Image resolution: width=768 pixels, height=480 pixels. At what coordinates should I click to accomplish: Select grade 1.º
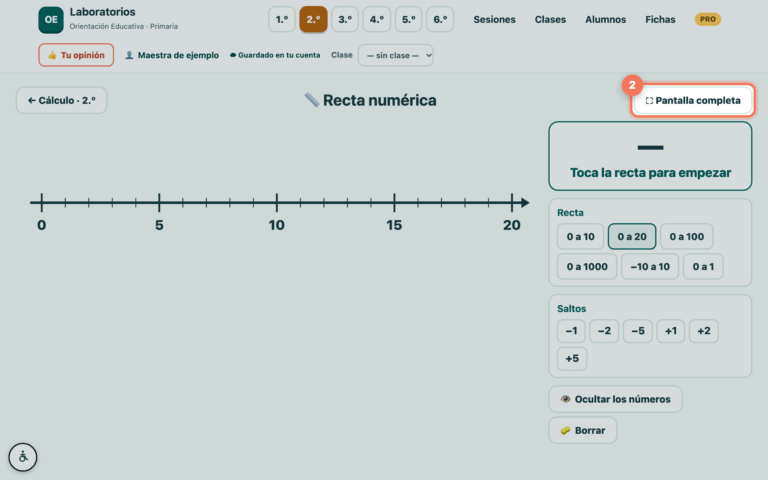[282, 20]
